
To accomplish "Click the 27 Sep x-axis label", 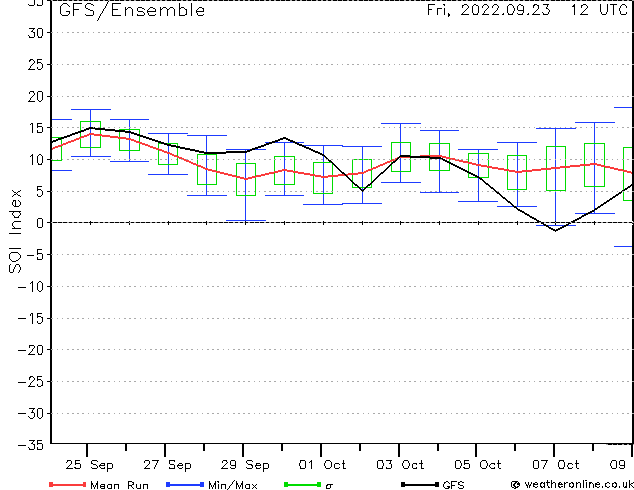I will [x=167, y=465].
